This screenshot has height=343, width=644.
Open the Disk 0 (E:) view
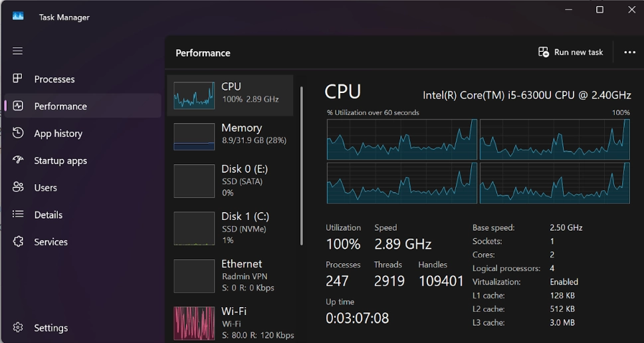click(x=230, y=181)
